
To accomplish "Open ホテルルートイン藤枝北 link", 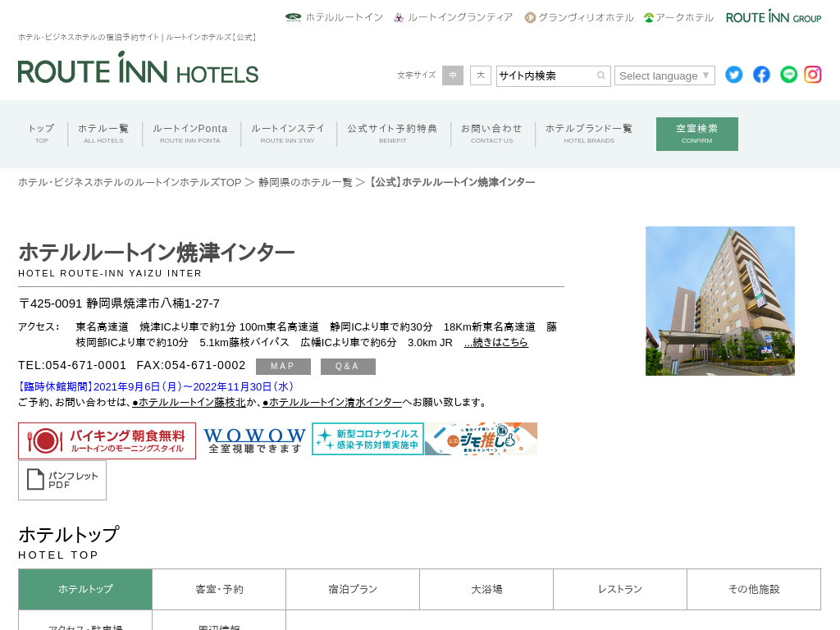I will pyautogui.click(x=189, y=402).
